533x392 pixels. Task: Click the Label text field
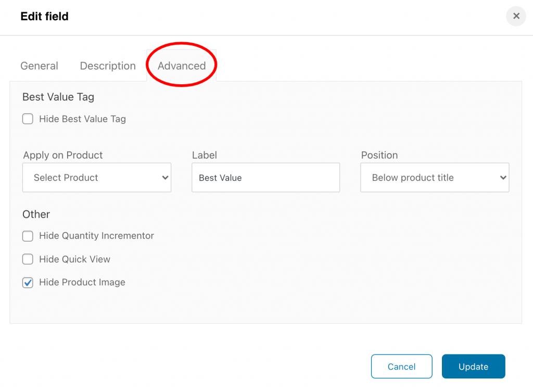click(x=265, y=178)
